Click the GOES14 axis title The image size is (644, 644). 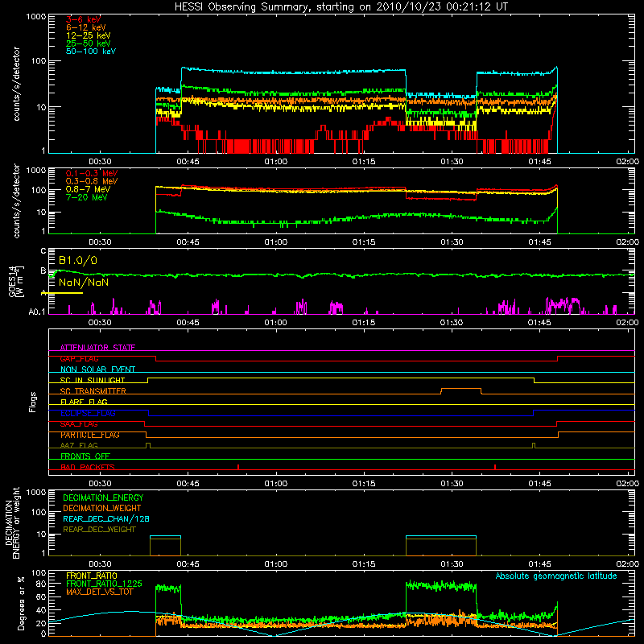(x=16, y=281)
